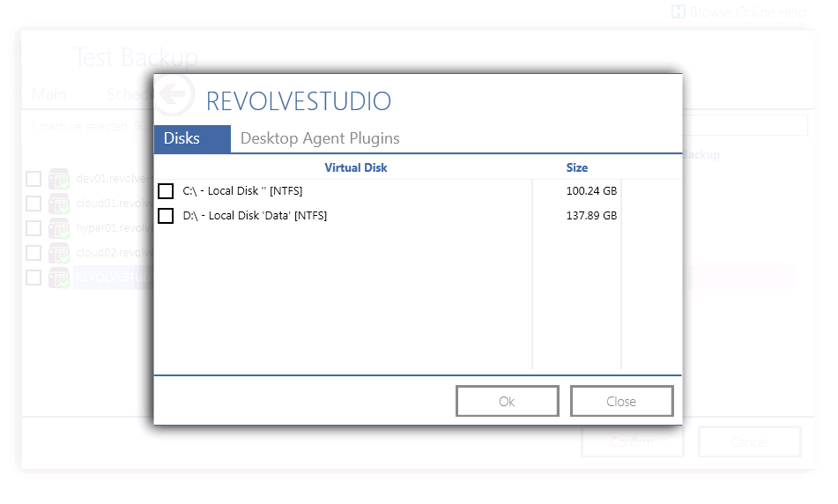Image resolution: width=838 pixels, height=504 pixels.
Task: Click the hyper01.revolve machine icon
Action: point(59,228)
